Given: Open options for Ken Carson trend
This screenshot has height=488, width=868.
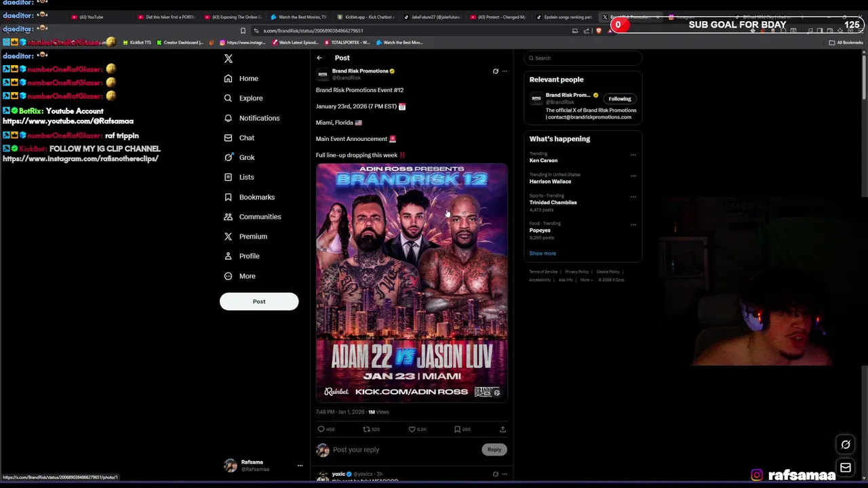Looking at the screenshot, I should pyautogui.click(x=633, y=155).
